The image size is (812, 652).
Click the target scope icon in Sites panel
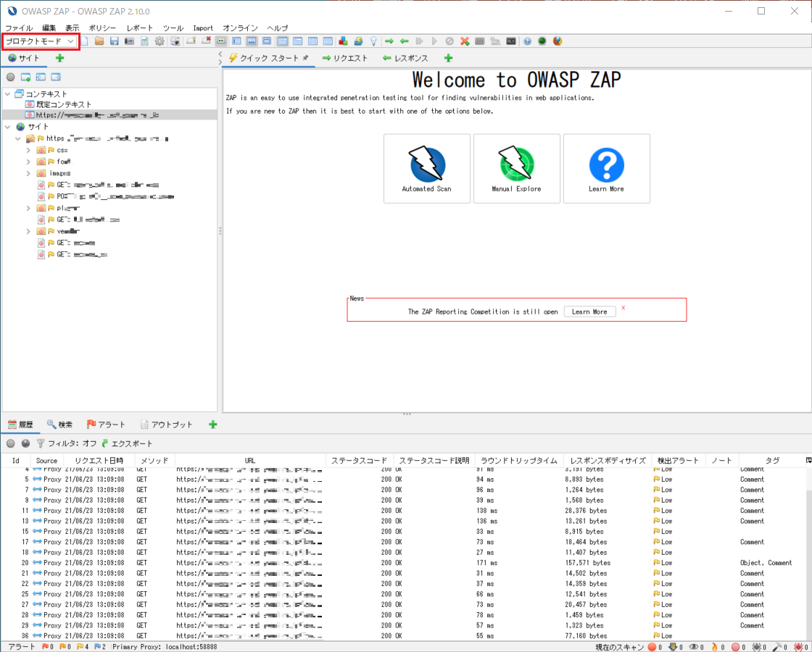point(10,77)
